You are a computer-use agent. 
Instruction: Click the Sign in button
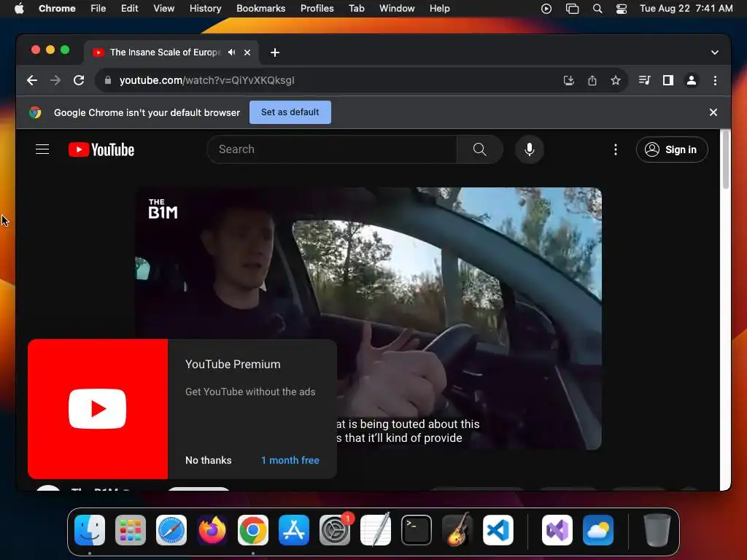point(672,149)
